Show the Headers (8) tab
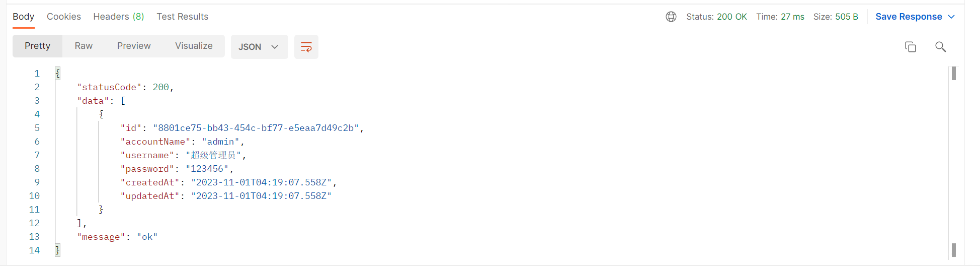This screenshot has width=980, height=267. click(119, 17)
